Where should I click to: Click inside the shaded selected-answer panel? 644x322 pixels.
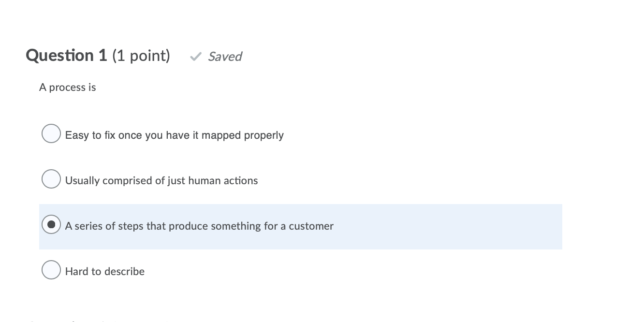pos(435,226)
